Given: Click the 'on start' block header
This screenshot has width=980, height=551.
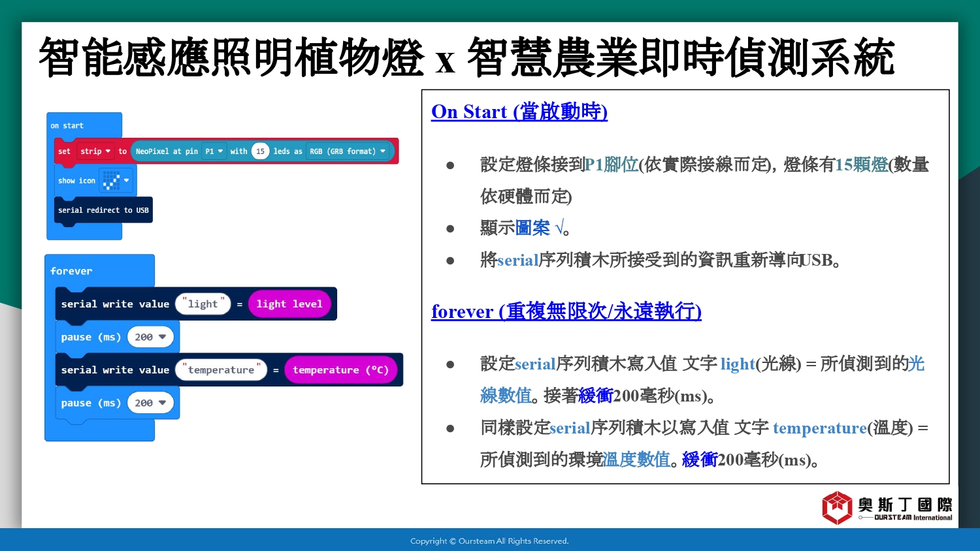Looking at the screenshot, I should [67, 125].
